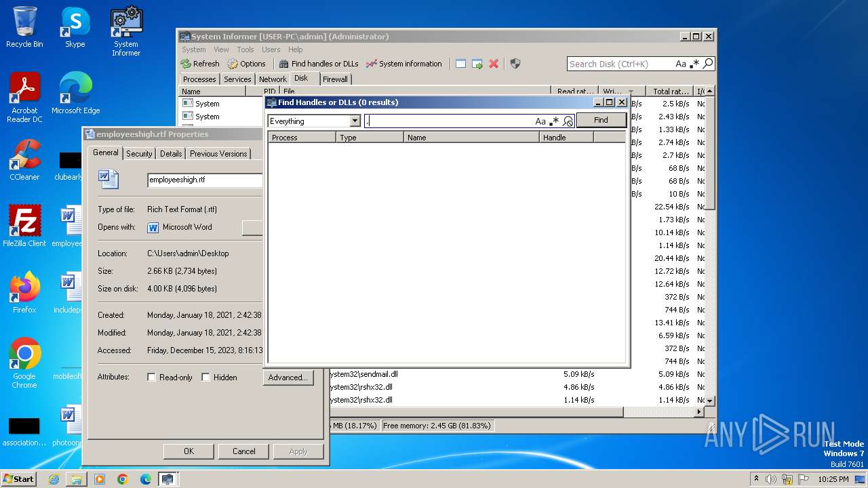Viewport: 868px width, 488px height.
Task: Switch to the Network tab
Action: click(273, 79)
